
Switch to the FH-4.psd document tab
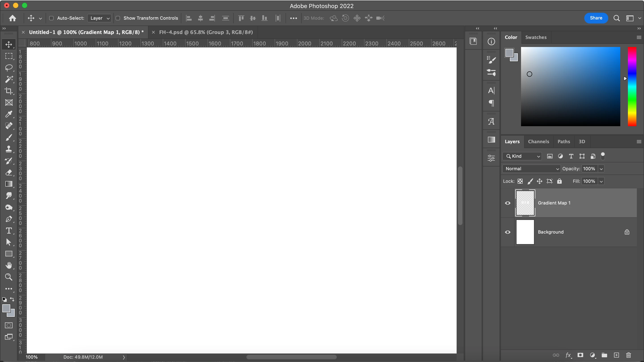click(205, 32)
